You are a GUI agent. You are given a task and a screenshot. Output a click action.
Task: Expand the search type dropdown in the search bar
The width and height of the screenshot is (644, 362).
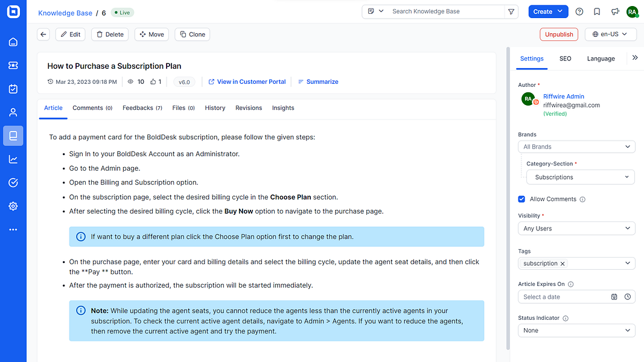coord(375,11)
